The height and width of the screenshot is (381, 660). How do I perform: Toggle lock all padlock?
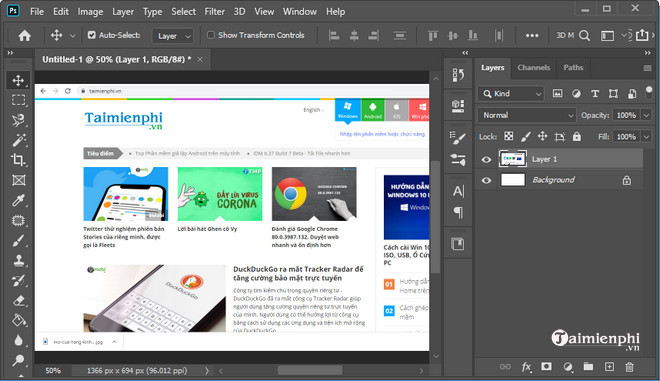click(577, 136)
